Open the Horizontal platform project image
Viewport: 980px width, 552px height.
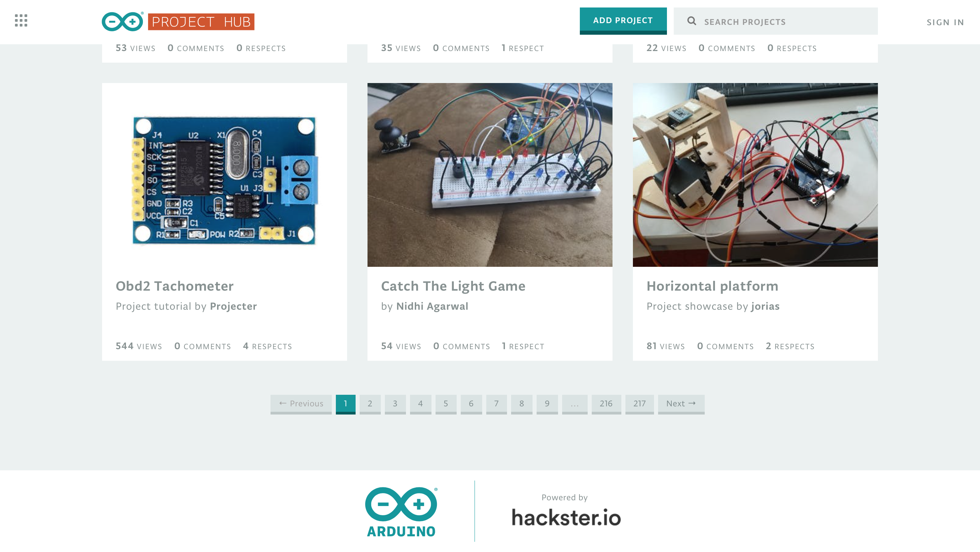[x=755, y=175]
